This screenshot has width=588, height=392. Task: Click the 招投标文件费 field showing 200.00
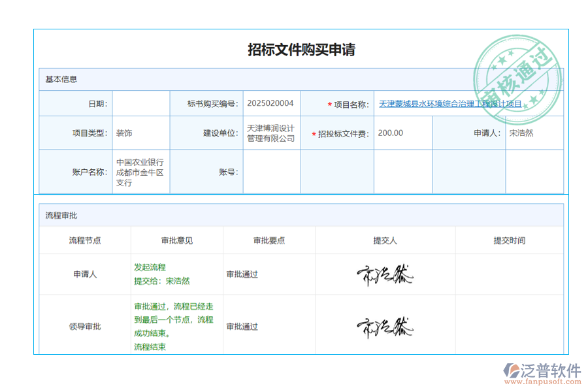[391, 132]
